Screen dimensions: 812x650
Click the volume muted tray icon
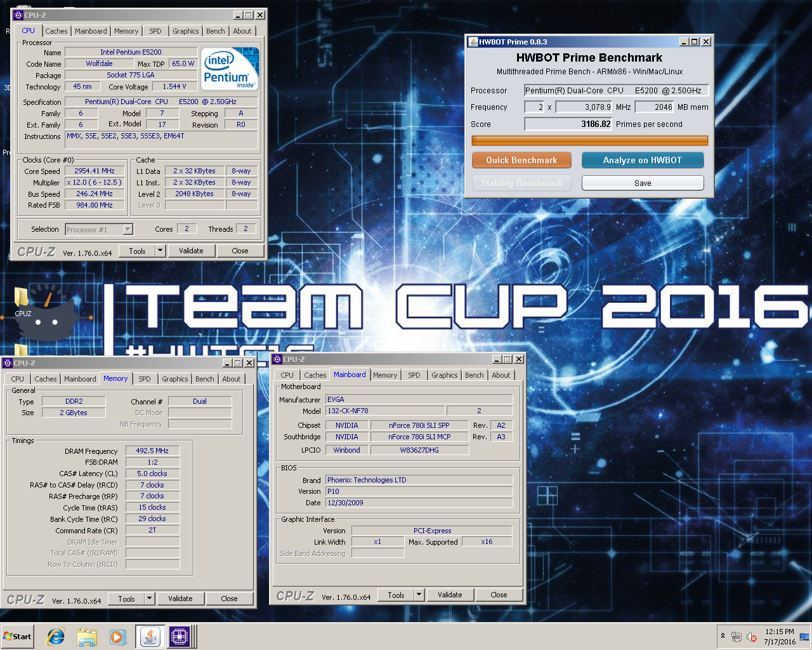(x=752, y=637)
